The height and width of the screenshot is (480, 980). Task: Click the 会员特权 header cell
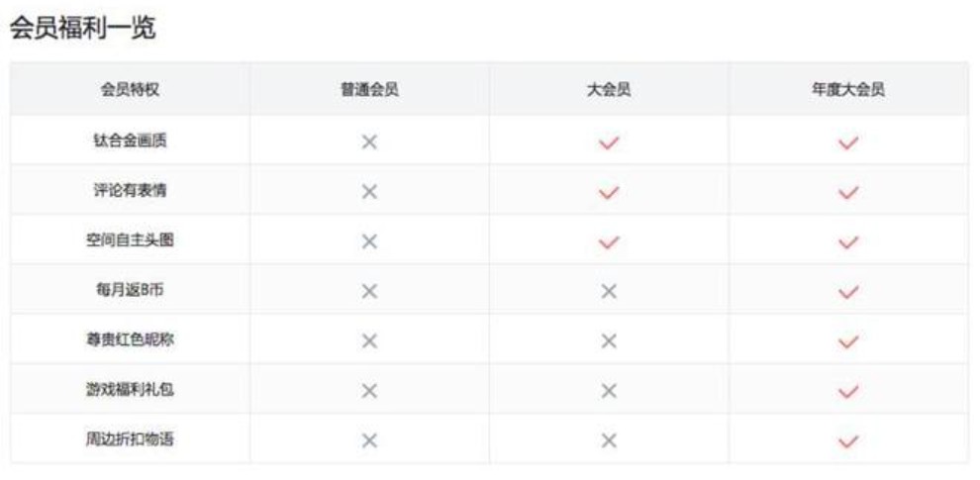pos(130,90)
